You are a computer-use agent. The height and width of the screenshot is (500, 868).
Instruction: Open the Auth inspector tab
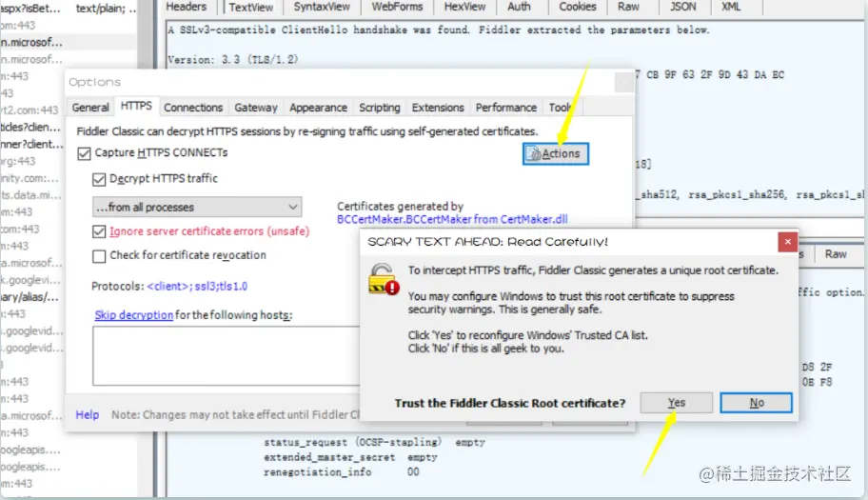pyautogui.click(x=519, y=7)
